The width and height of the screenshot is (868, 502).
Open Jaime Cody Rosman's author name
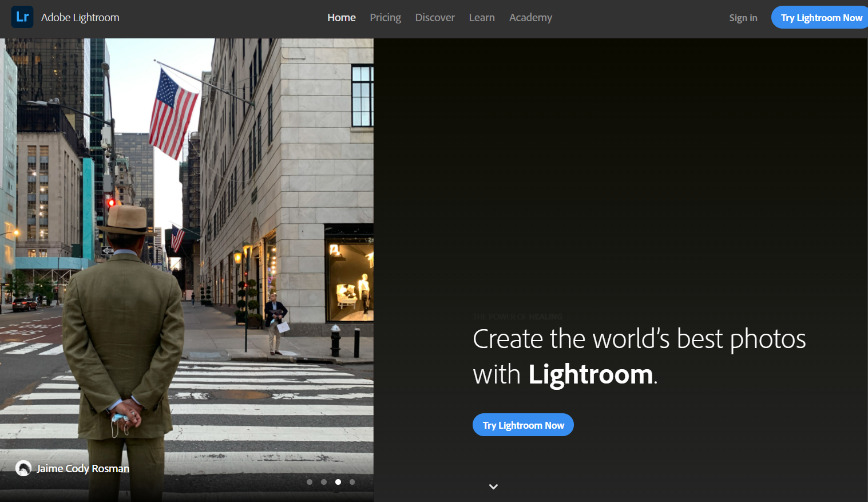83,468
